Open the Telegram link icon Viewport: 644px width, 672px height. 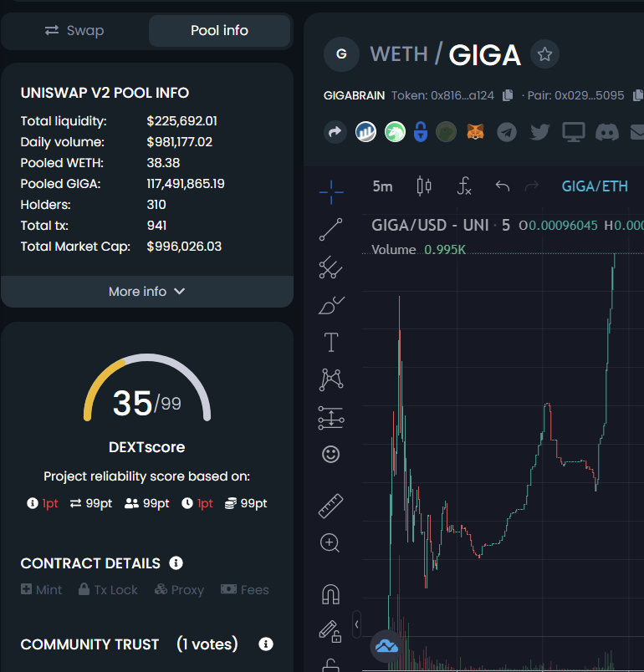tap(506, 132)
